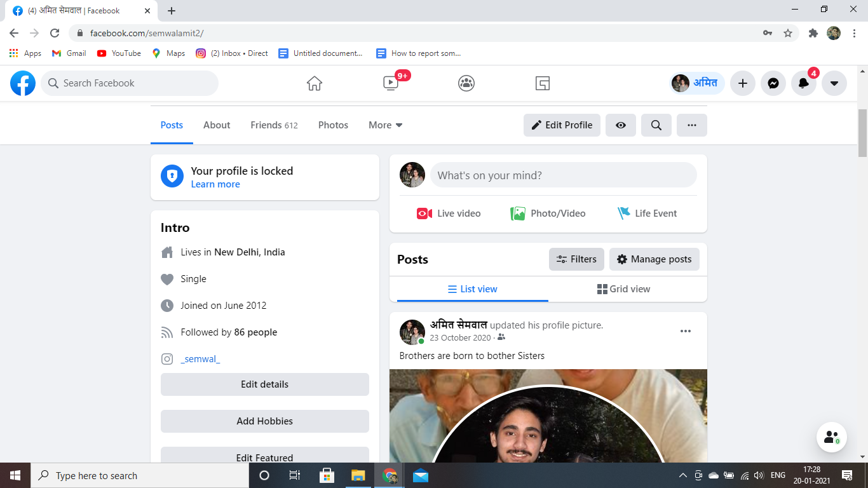Open the Microsoft Store taskbar icon
Image resolution: width=868 pixels, height=488 pixels.
click(327, 475)
